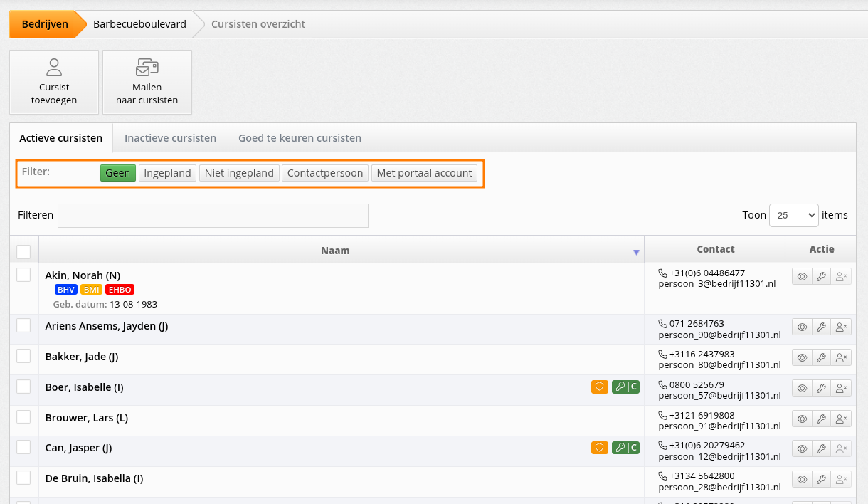Remove Can, Jasper with user-x icon
This screenshot has width=868, height=504.
(x=841, y=449)
